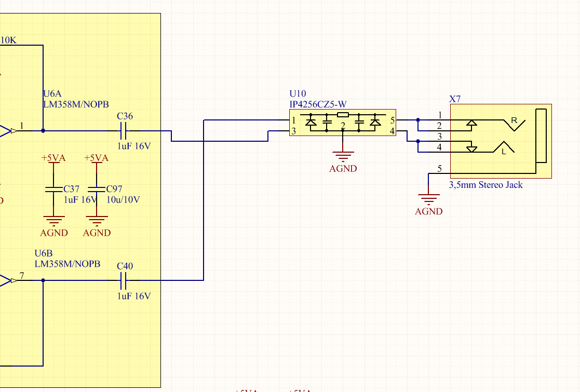Click the 1uF 16V value under C36
The image size is (580, 392).
[x=134, y=146]
